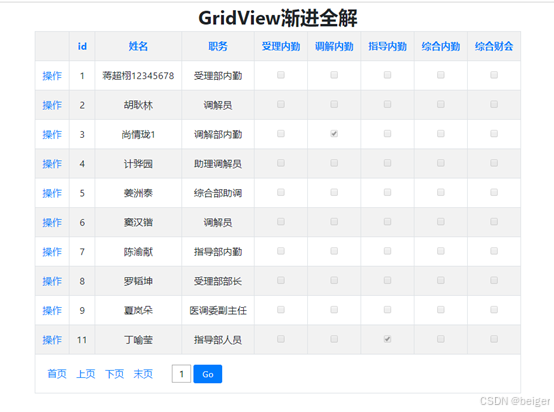Image resolution: width=554 pixels, height=412 pixels.
Task: Open 操作 link for row id 8
Action: tap(52, 281)
